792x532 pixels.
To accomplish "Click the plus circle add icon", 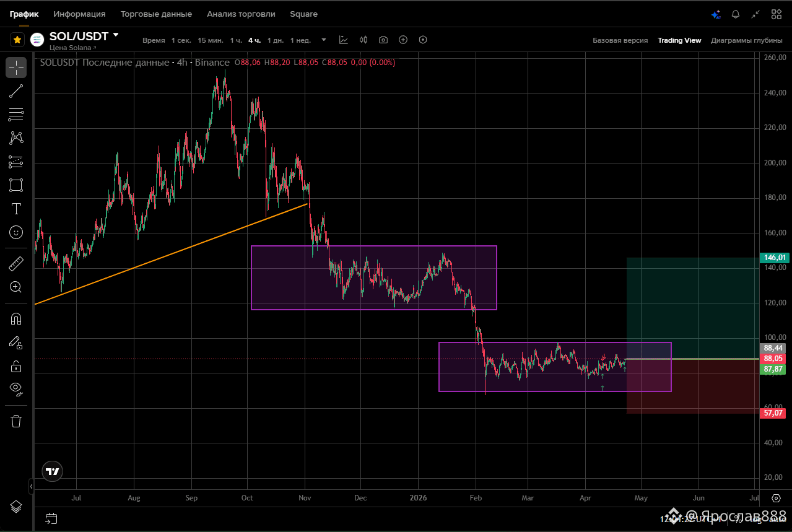I will [403, 40].
